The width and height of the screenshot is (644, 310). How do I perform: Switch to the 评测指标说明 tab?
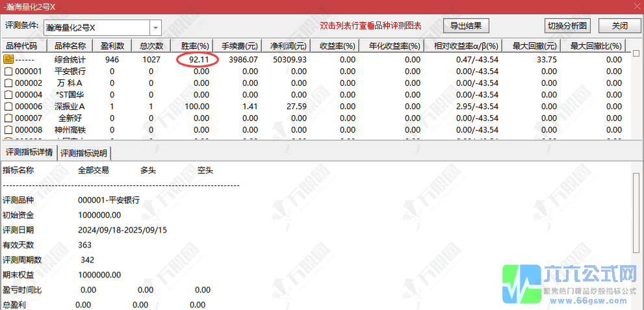84,153
